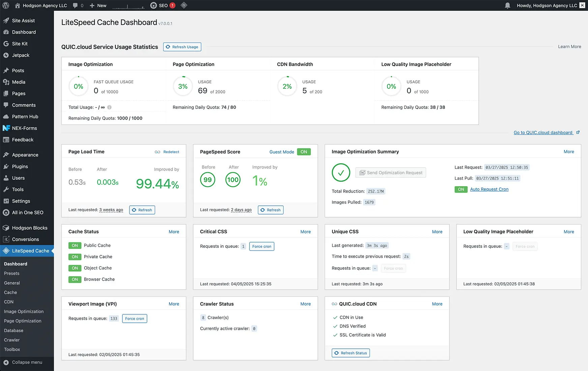Click the PageSpeed After score 100 circle
This screenshot has width=588, height=371.
(233, 180)
